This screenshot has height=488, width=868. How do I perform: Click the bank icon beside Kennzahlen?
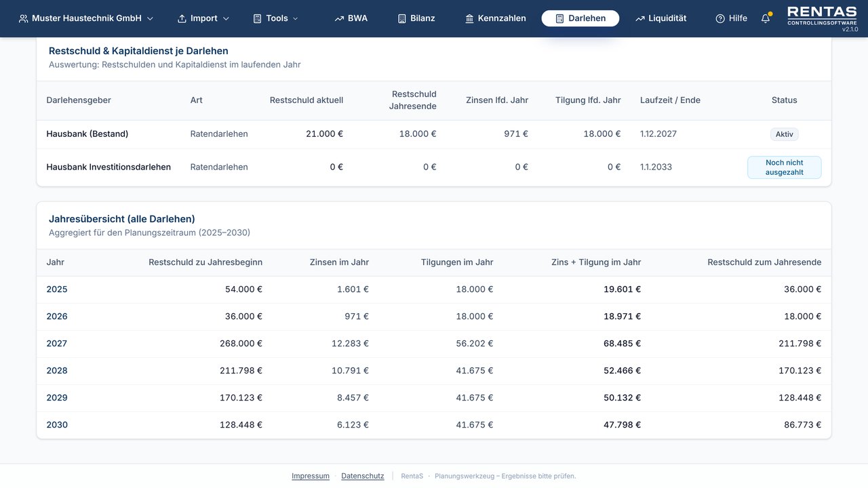point(469,18)
